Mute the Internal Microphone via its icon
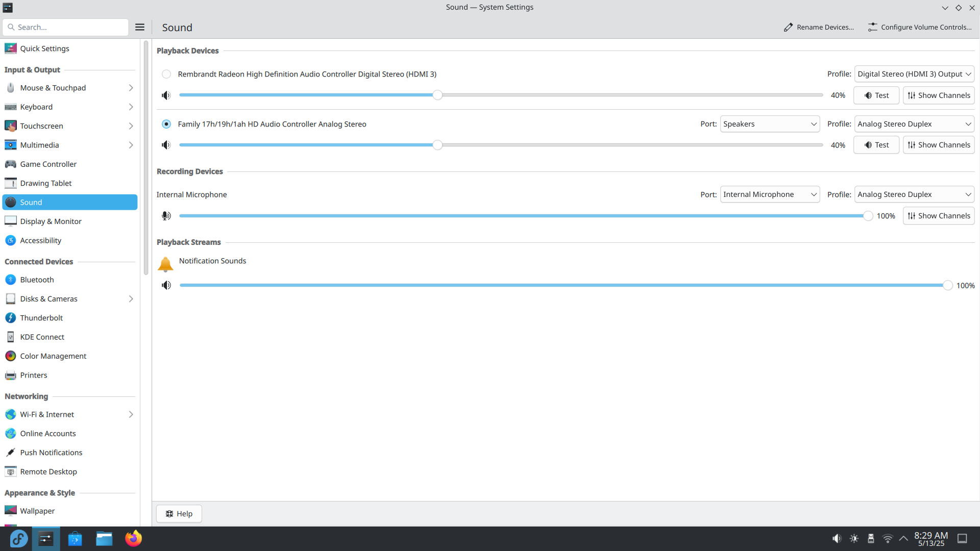Screen dimensions: 980x551 tap(166, 216)
